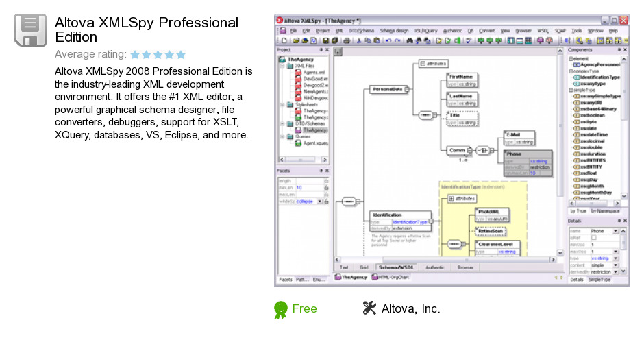Close the Project panel with its X
Viewport: 644px width, 340px height.
pyautogui.click(x=327, y=50)
